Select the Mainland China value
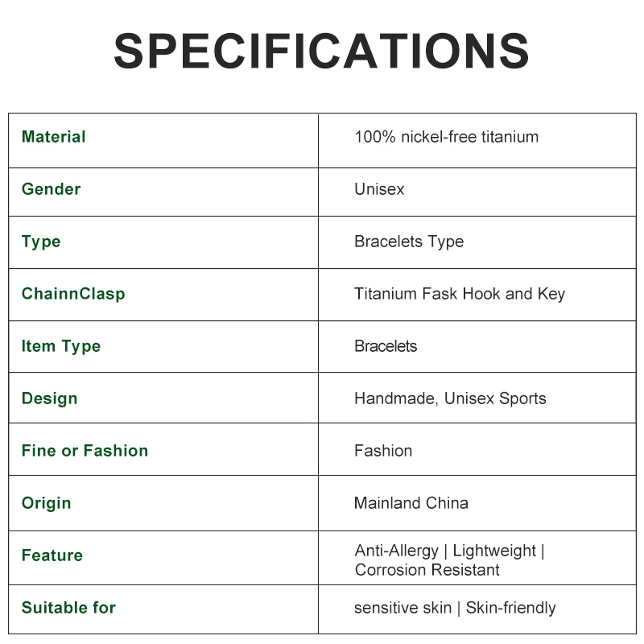644x644 pixels. click(x=411, y=503)
